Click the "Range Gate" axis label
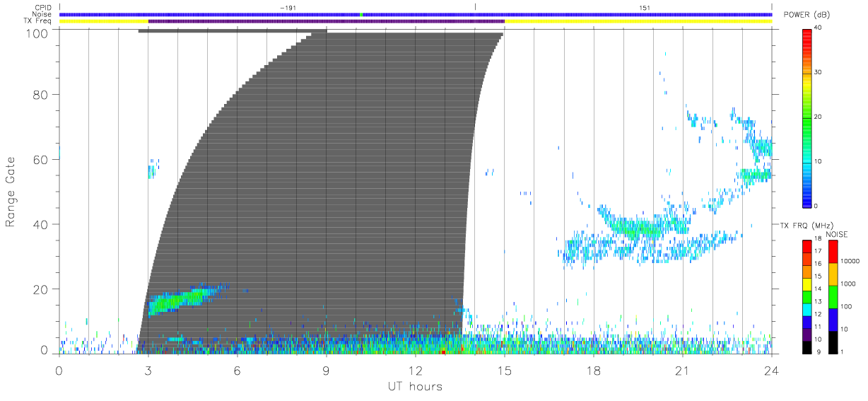868x401 pixels. 11,192
